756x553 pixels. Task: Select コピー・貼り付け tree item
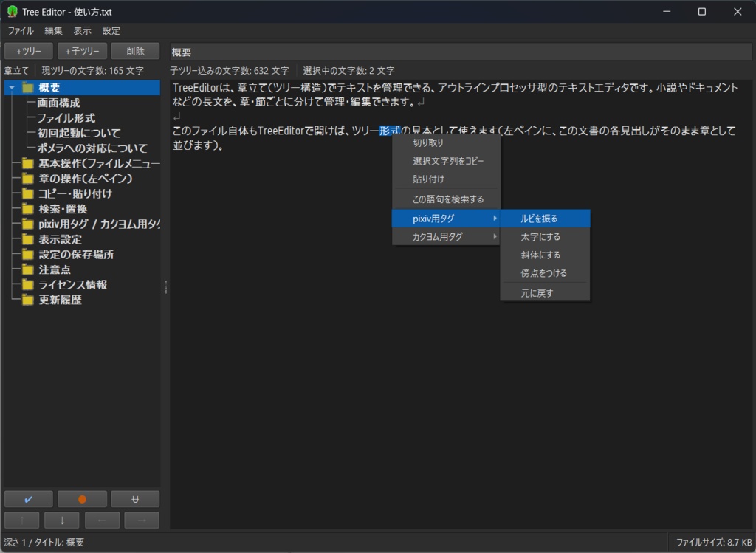click(x=75, y=194)
